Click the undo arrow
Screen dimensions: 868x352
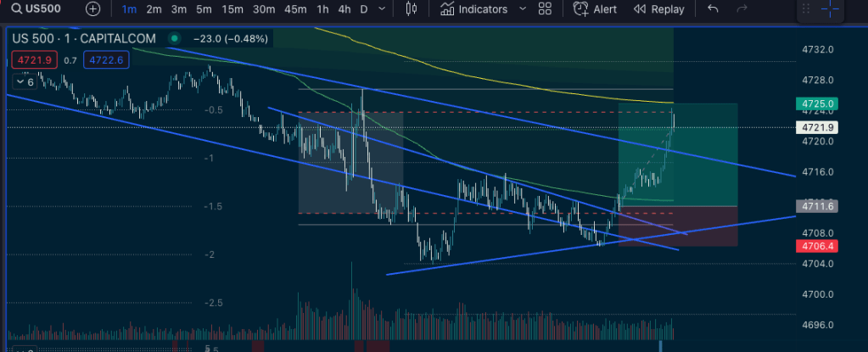coord(713,9)
